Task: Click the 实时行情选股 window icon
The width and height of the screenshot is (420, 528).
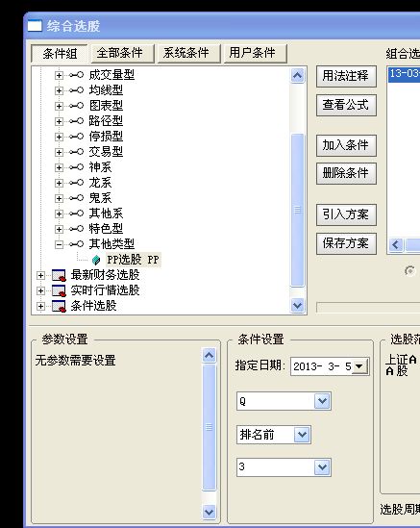Action: click(x=59, y=290)
